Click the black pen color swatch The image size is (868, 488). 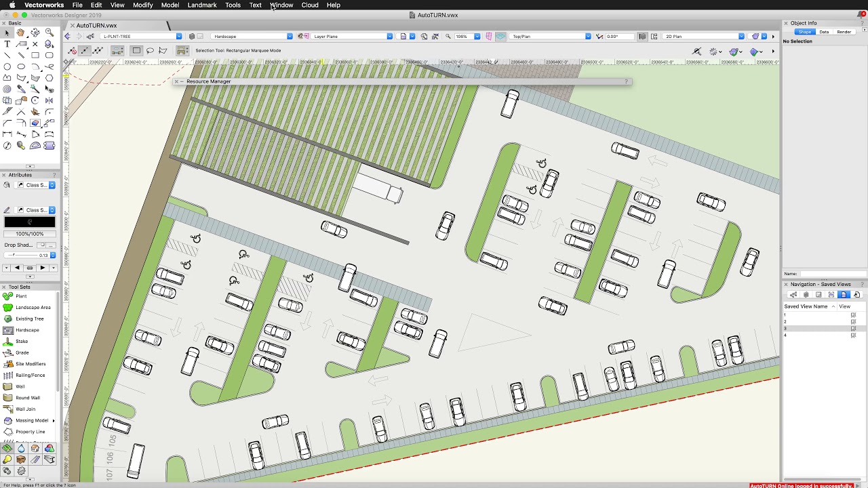point(30,222)
